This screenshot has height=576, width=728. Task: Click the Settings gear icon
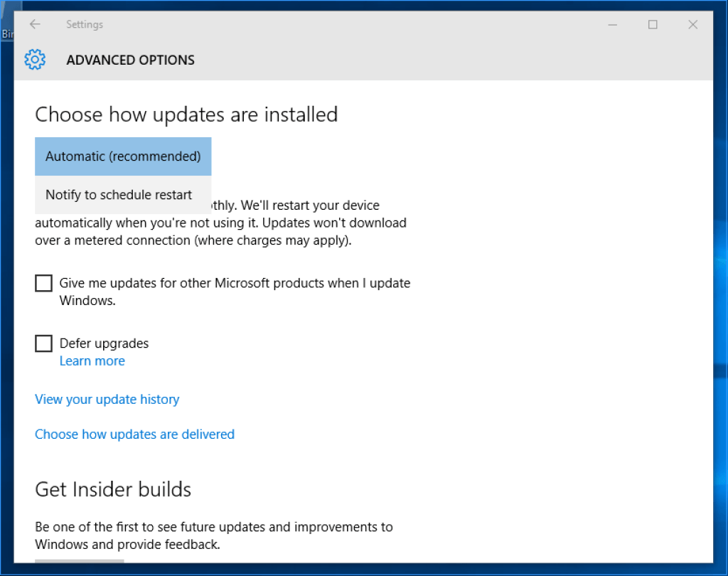(35, 60)
